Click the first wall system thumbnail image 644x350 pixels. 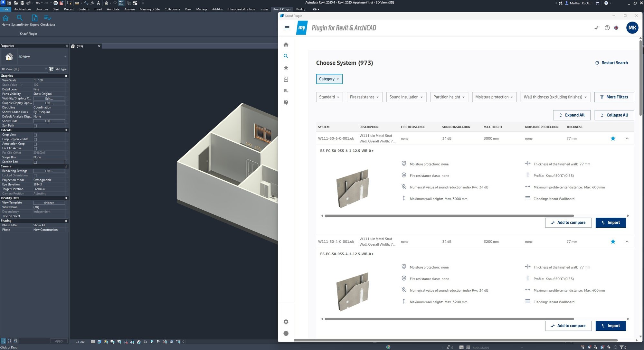(353, 189)
